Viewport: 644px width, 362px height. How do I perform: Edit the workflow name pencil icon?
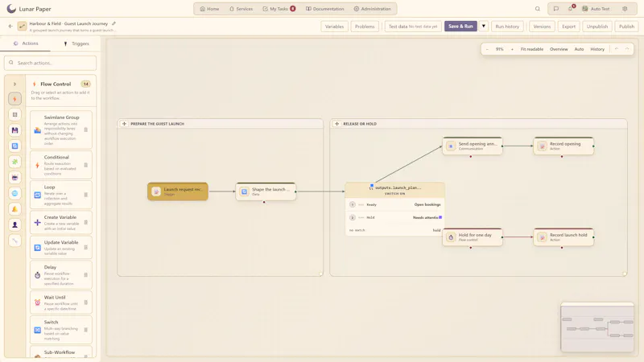pos(114,23)
